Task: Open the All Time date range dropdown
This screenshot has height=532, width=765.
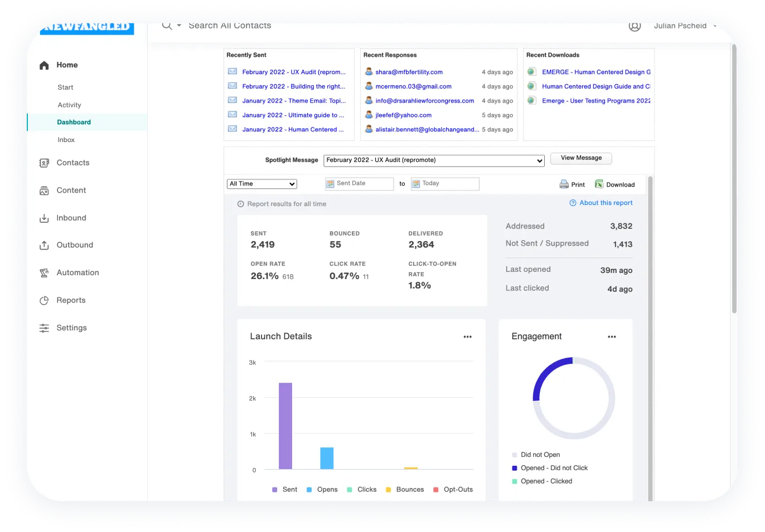Action: [x=262, y=184]
